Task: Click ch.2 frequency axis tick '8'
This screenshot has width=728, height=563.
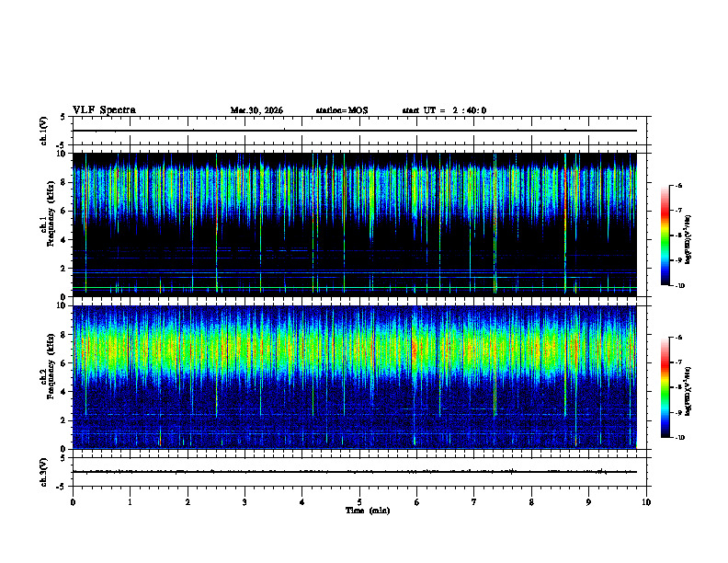Action: click(x=63, y=335)
